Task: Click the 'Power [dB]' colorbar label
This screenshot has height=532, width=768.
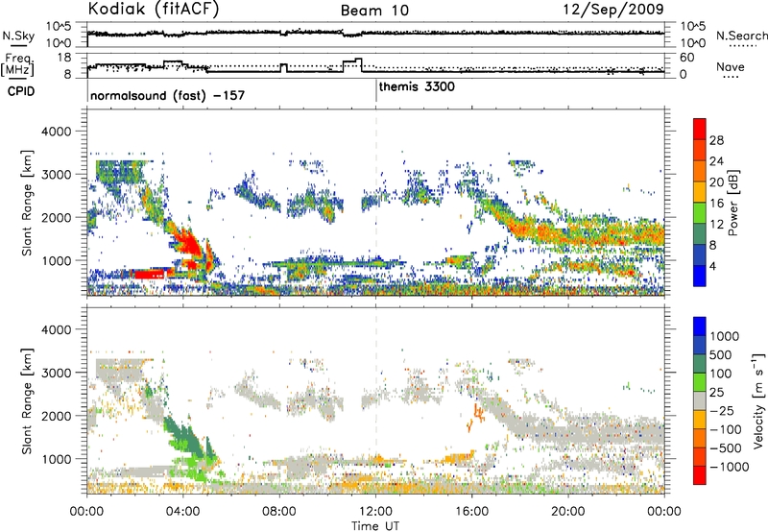Action: pyautogui.click(x=732, y=204)
